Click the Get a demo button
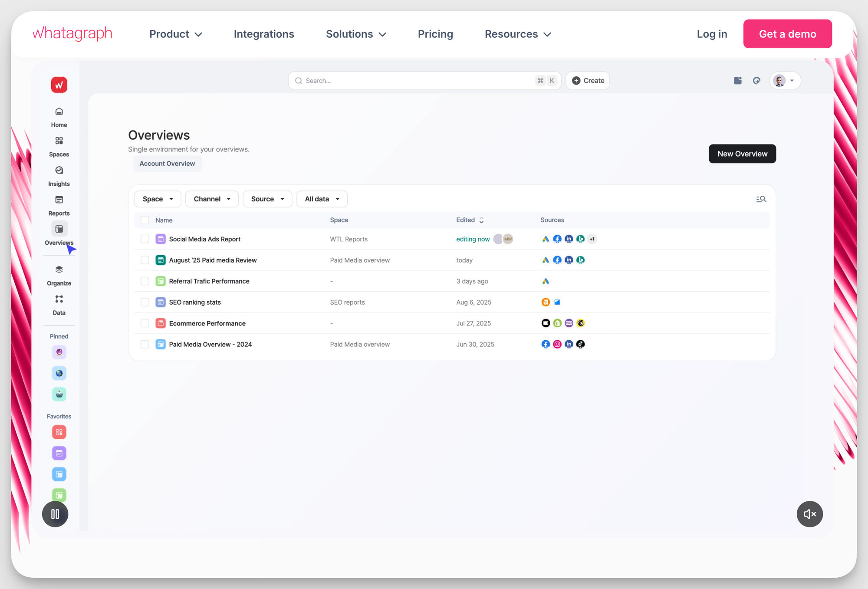The image size is (868, 589). pos(787,34)
